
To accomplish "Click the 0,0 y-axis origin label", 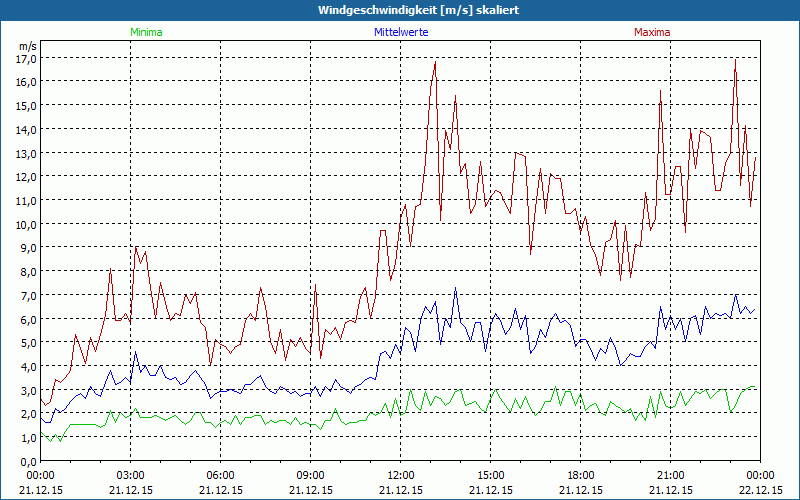I will tap(26, 462).
